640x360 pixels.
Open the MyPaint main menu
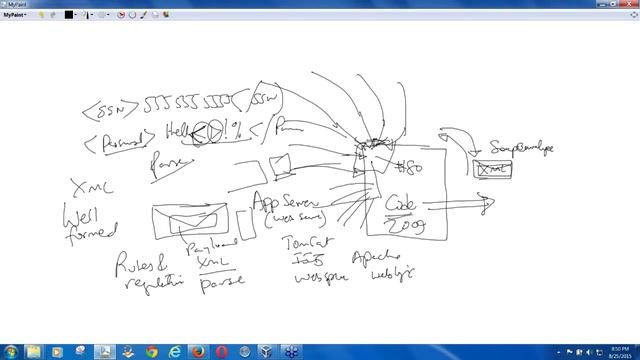tap(15, 15)
